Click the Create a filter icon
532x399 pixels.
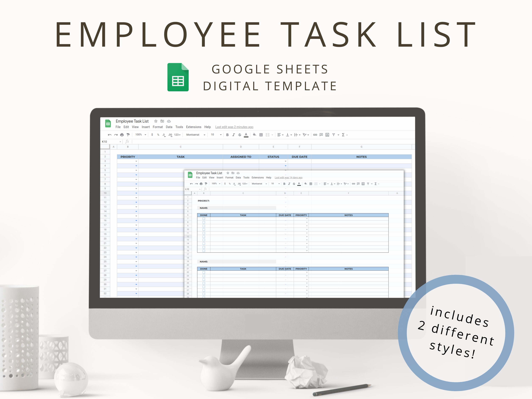pos(334,135)
